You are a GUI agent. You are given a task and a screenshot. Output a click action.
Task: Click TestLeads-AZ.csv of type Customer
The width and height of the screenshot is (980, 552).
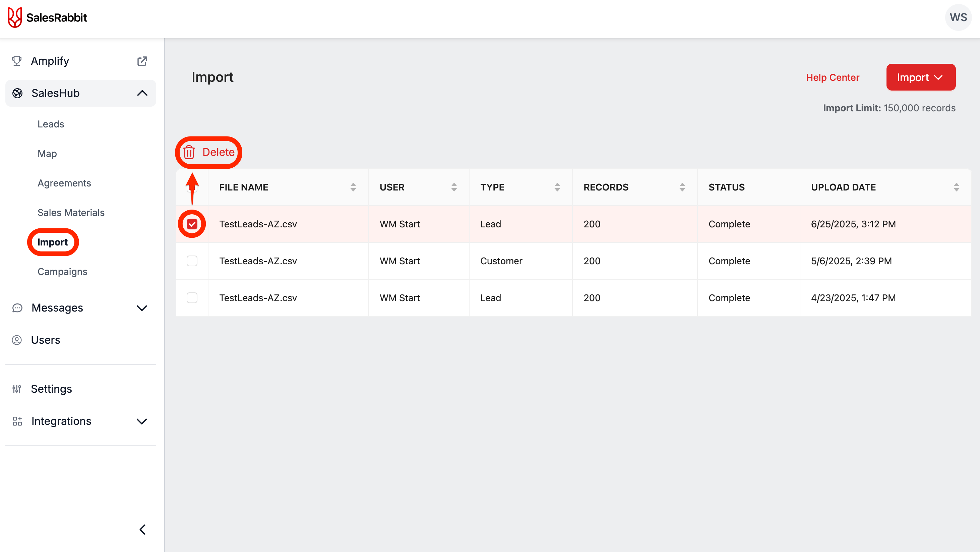(258, 261)
